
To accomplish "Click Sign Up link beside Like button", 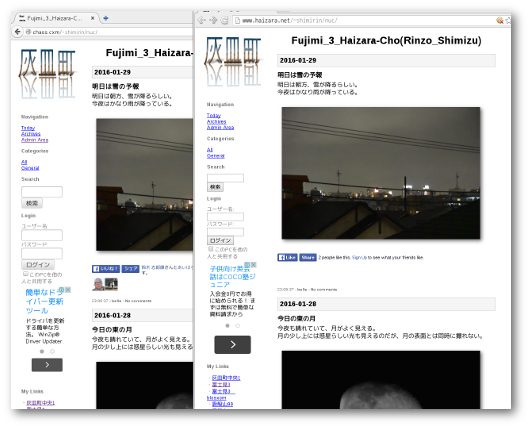I will (x=359, y=258).
